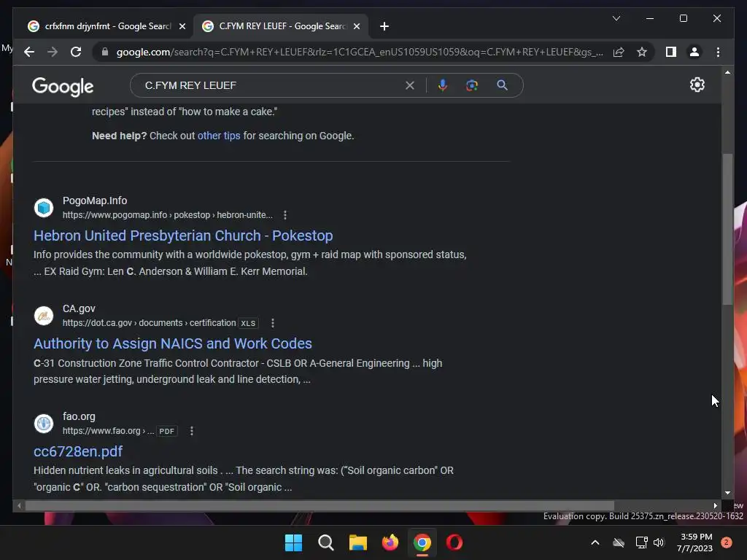Image resolution: width=747 pixels, height=560 pixels.
Task: Show hidden system tray icons
Action: (595, 542)
